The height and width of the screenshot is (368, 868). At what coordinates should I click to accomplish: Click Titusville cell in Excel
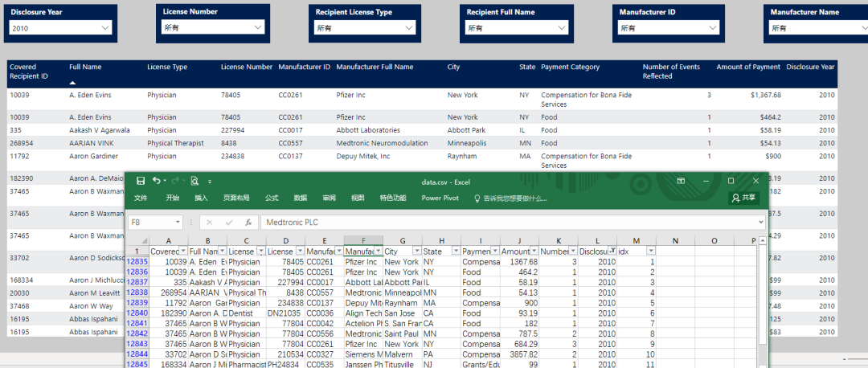[x=403, y=364]
